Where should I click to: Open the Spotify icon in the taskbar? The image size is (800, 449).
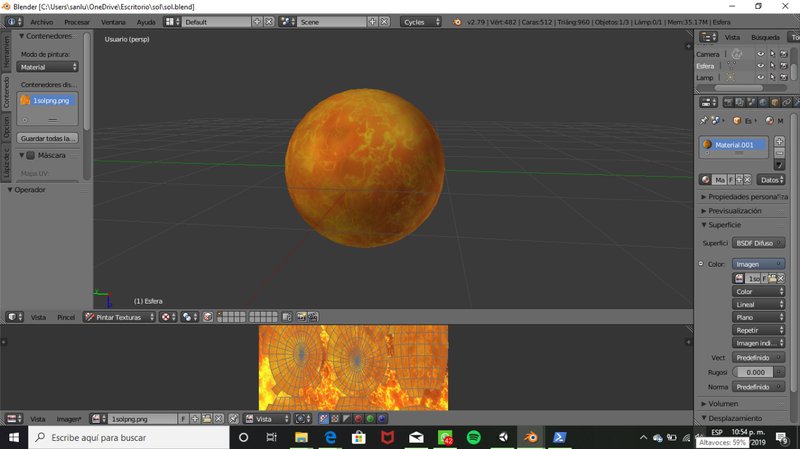(474, 438)
